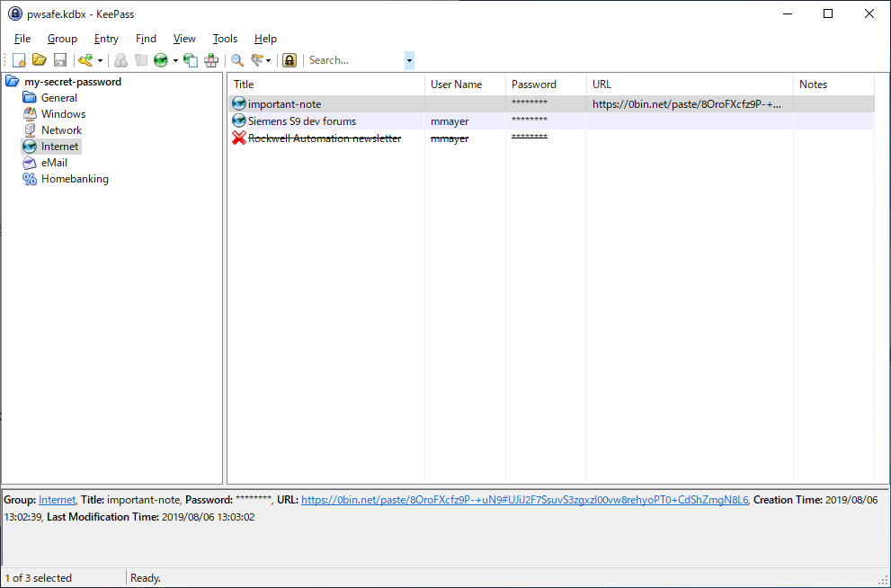Select the important-note entry
Screen dimensions: 891x588
tap(551, 104)
